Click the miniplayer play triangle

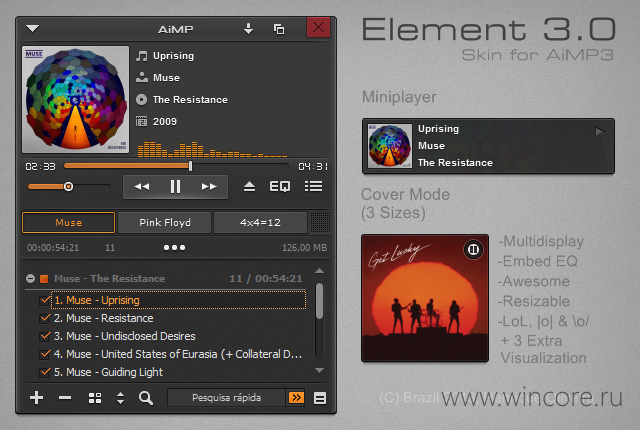[x=600, y=131]
